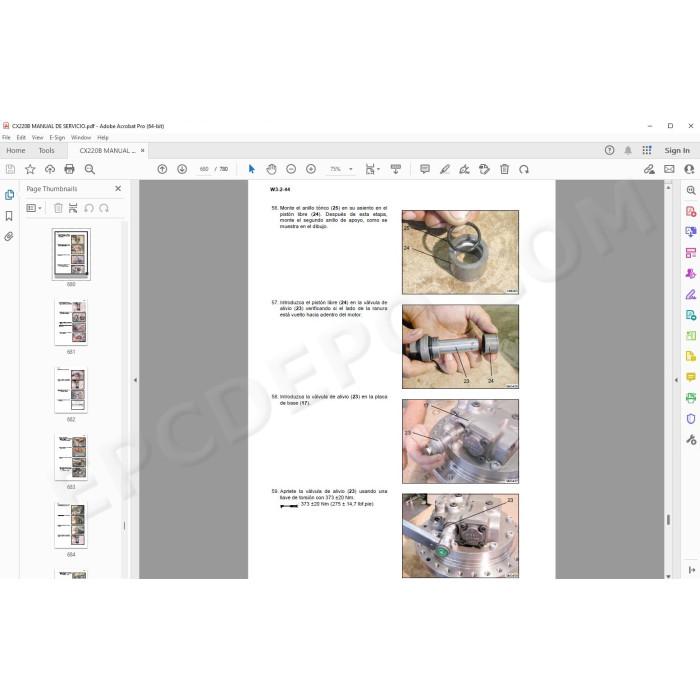This screenshot has width=700, height=700.
Task: Open the fit page options icon
Action: click(372, 169)
